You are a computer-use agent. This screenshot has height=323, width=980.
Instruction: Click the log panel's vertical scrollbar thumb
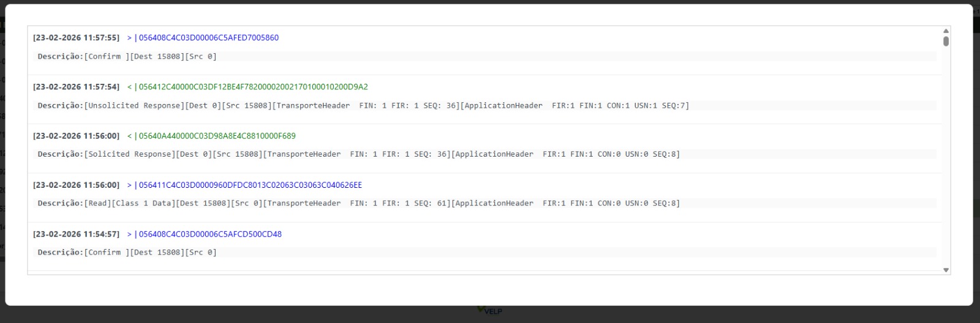pyautogui.click(x=946, y=42)
